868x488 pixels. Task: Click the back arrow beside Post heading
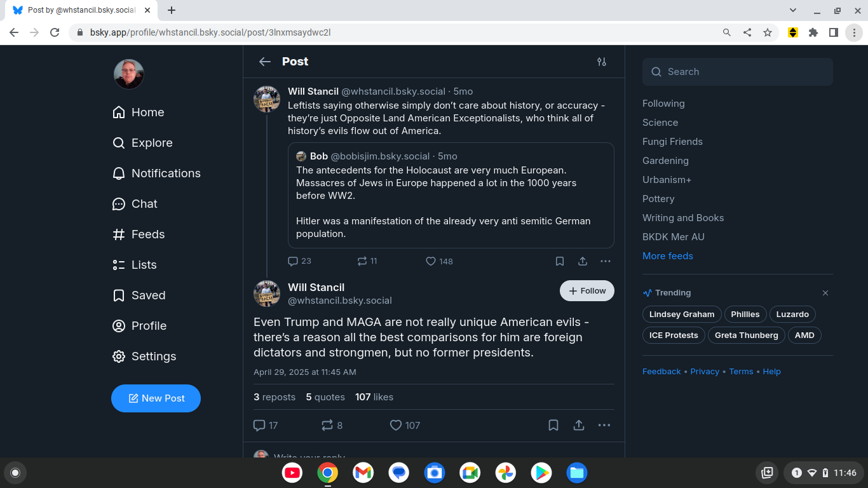point(265,62)
